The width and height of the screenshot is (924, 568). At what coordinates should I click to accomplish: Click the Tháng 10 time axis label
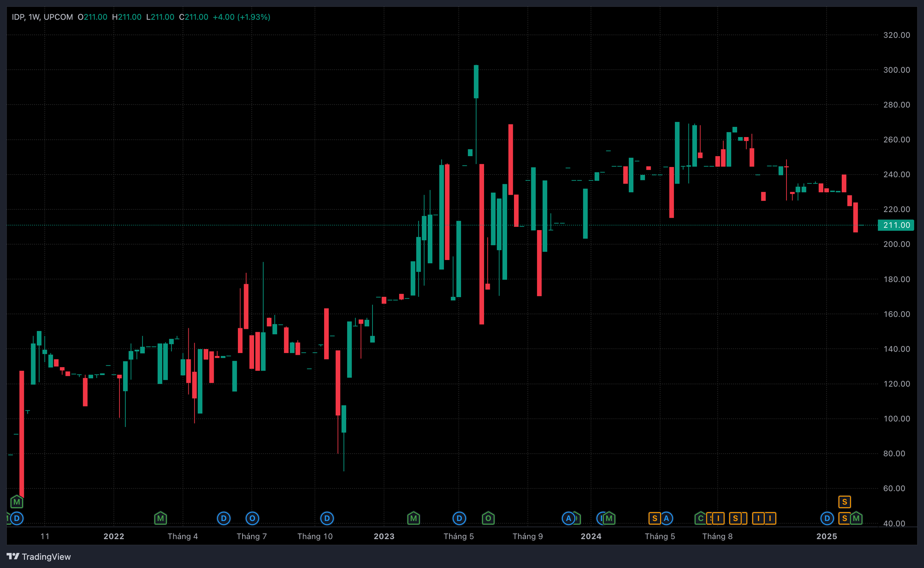[x=315, y=536]
